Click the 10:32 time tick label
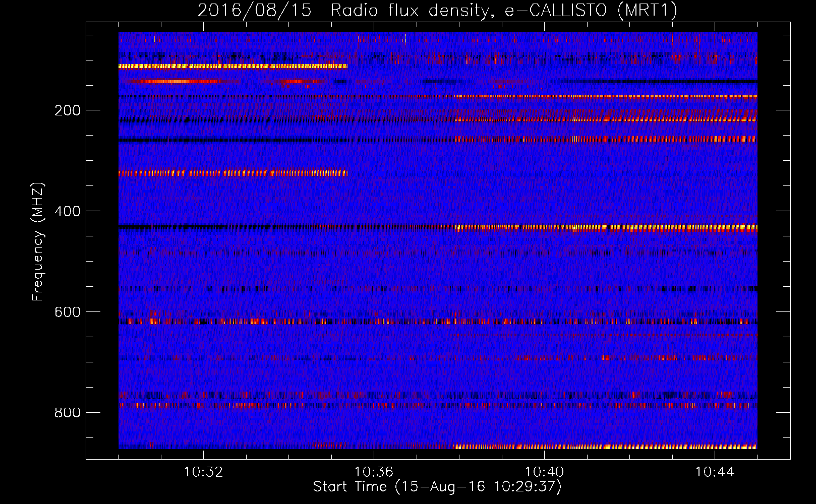 tap(203, 472)
